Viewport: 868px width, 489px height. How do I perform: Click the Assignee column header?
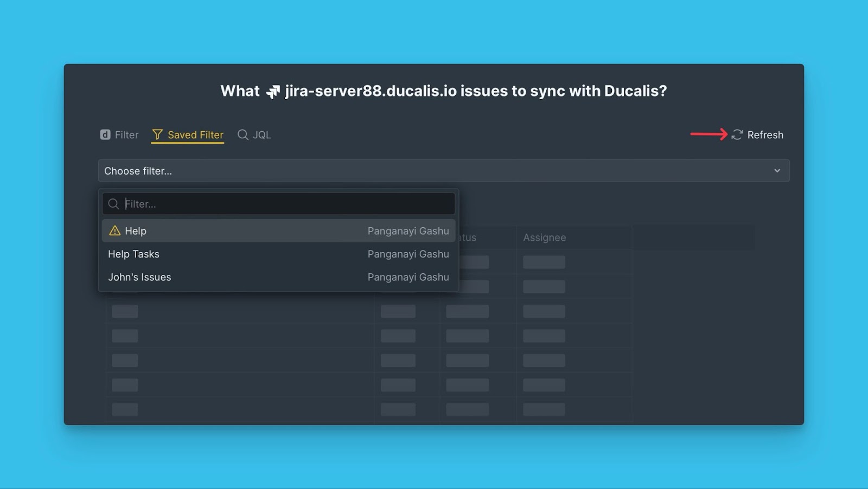[544, 237]
